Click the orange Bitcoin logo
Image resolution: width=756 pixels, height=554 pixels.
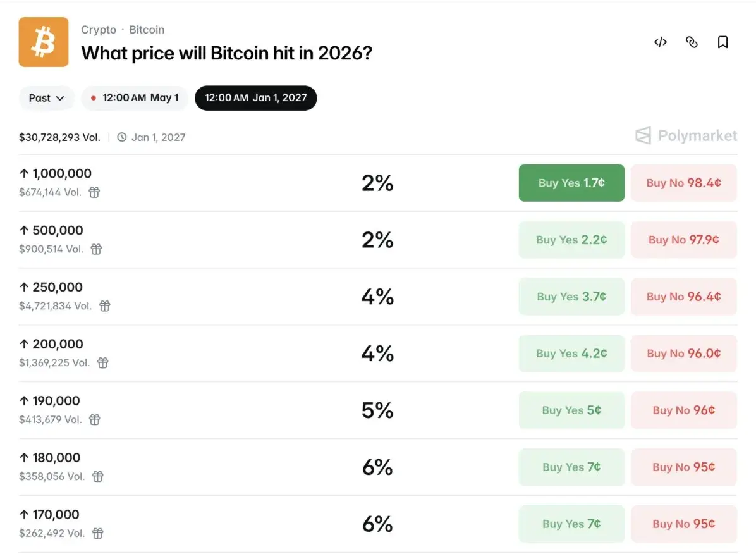coord(44,42)
